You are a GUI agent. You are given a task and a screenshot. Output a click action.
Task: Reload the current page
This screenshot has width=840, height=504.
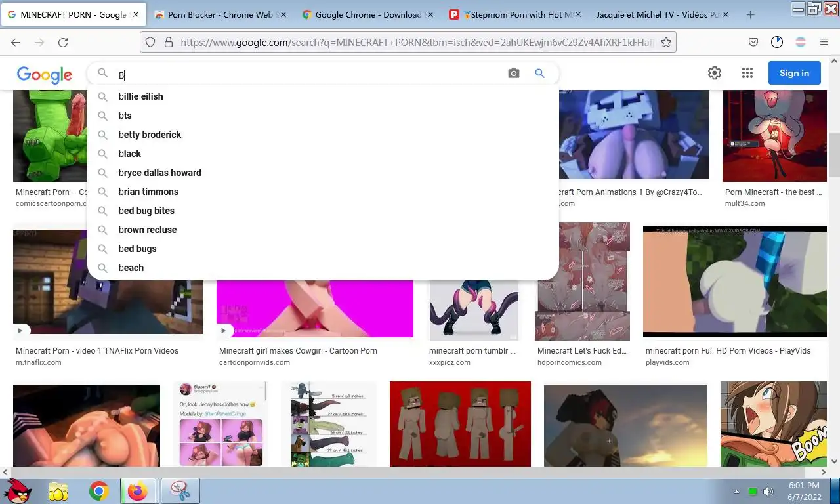coord(63,42)
